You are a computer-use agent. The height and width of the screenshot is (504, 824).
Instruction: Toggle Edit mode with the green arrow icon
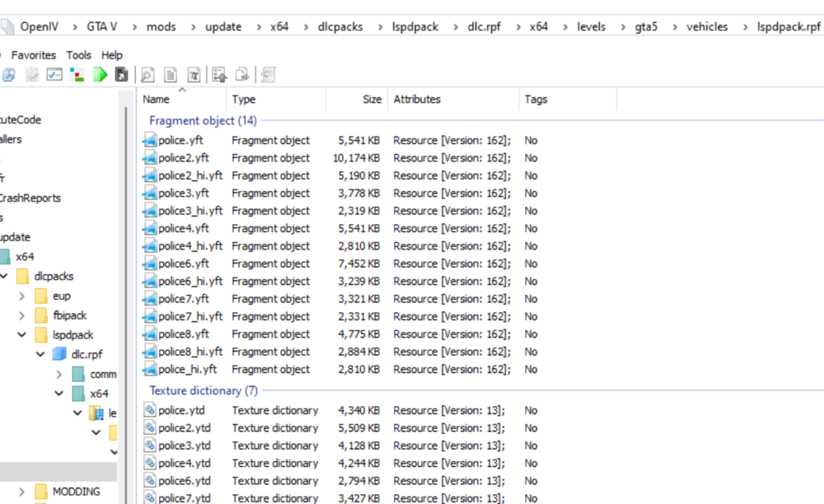pyautogui.click(x=101, y=74)
